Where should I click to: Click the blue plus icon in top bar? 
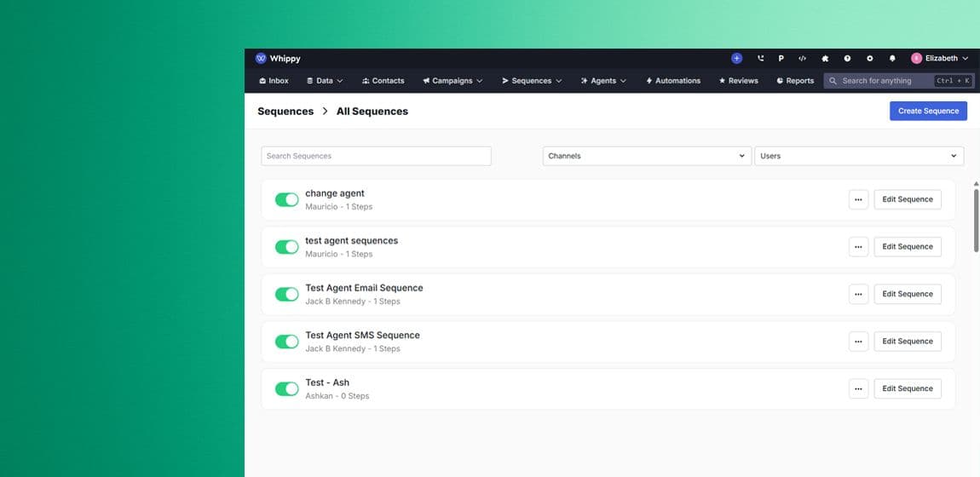(x=736, y=59)
